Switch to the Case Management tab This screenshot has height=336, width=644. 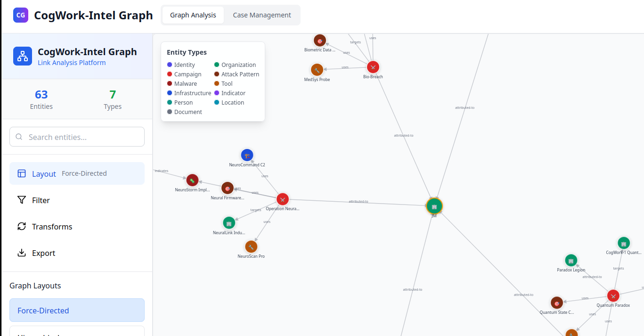[262, 15]
